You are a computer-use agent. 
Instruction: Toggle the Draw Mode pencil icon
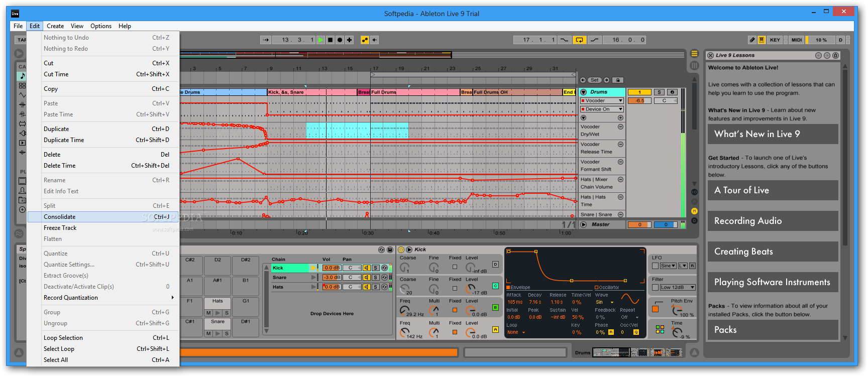[752, 40]
